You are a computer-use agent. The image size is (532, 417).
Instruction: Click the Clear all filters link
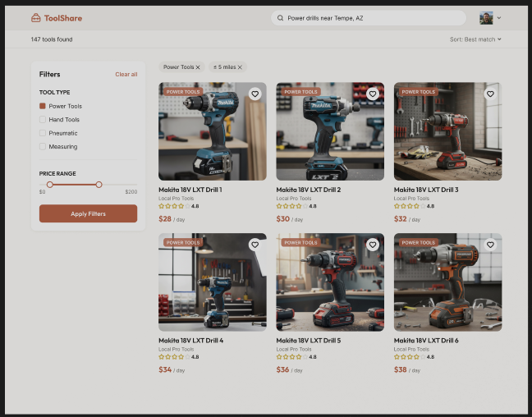click(126, 75)
